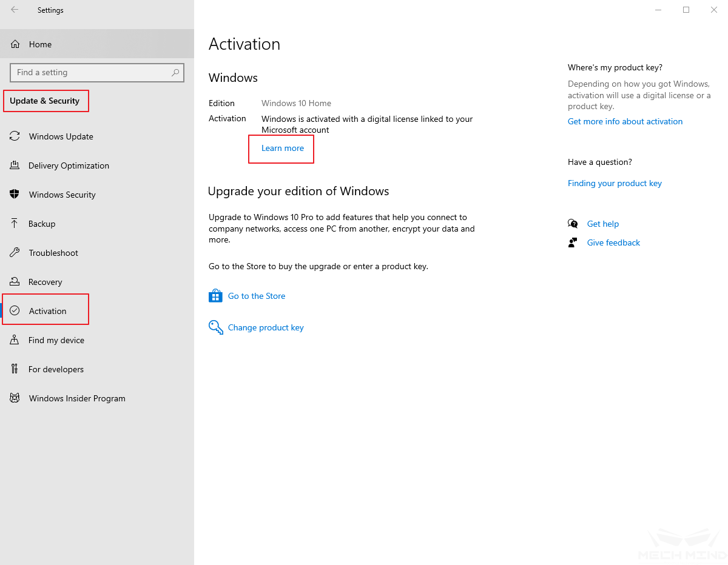Click the Recovery icon
This screenshot has width=728, height=565.
[15, 282]
